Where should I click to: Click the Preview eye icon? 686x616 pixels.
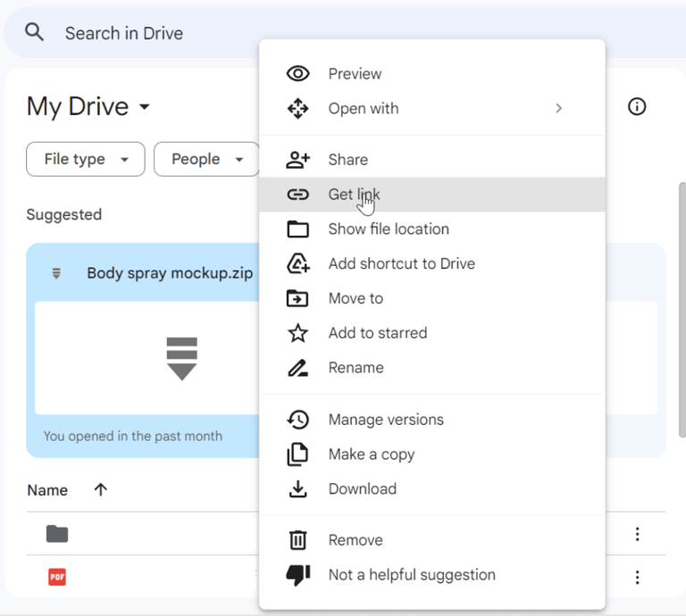(298, 73)
